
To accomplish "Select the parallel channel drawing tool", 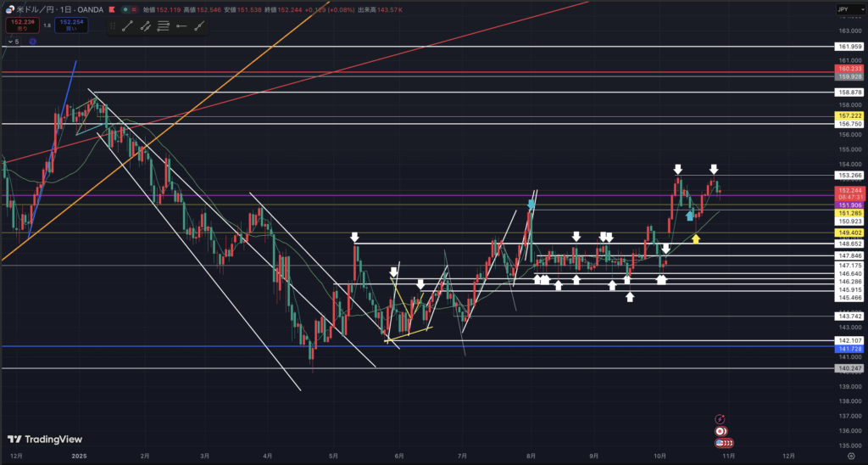I will pyautogui.click(x=146, y=26).
